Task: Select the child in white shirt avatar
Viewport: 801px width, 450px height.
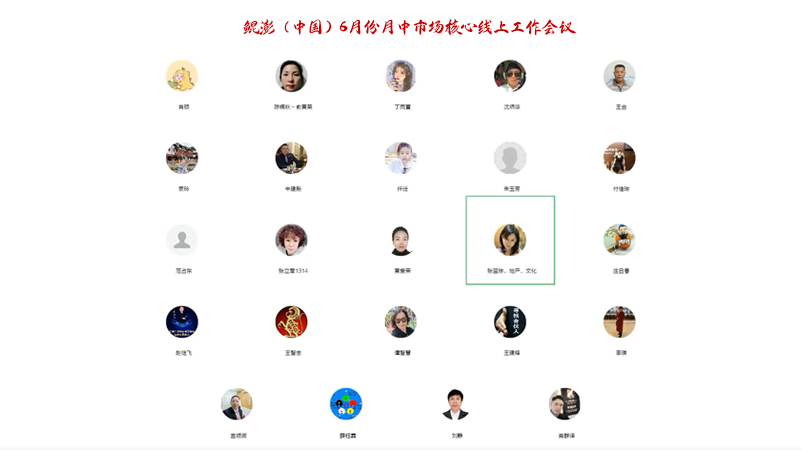Action: click(401, 158)
